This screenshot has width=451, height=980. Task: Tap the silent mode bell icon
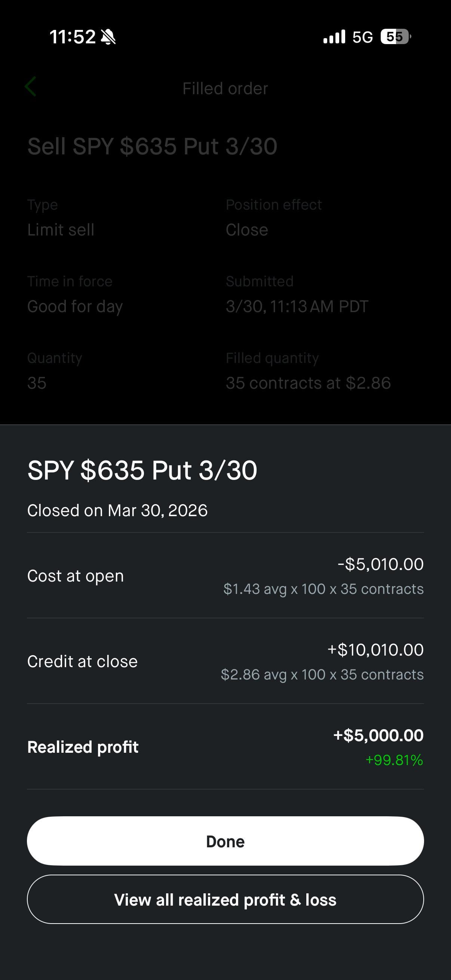pos(108,37)
